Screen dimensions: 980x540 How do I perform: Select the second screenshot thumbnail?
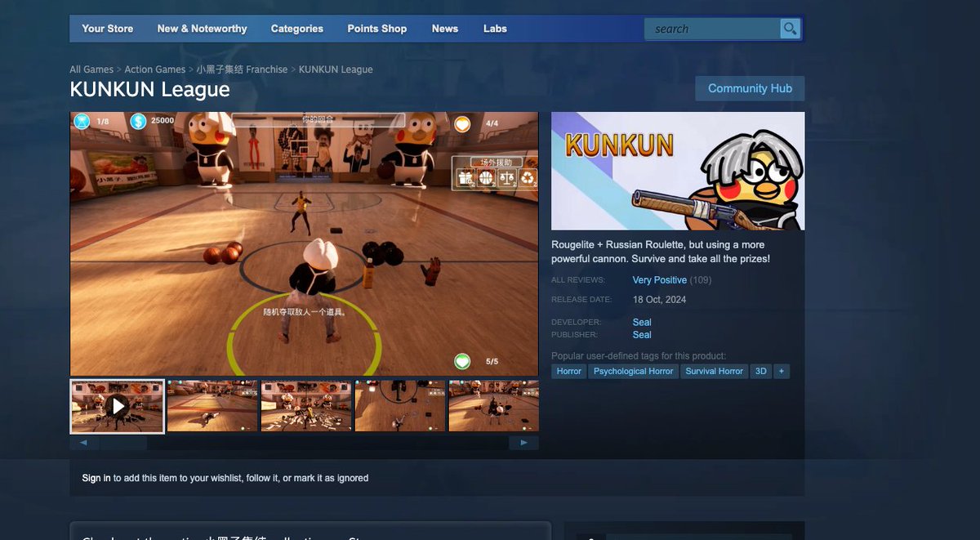(212, 406)
